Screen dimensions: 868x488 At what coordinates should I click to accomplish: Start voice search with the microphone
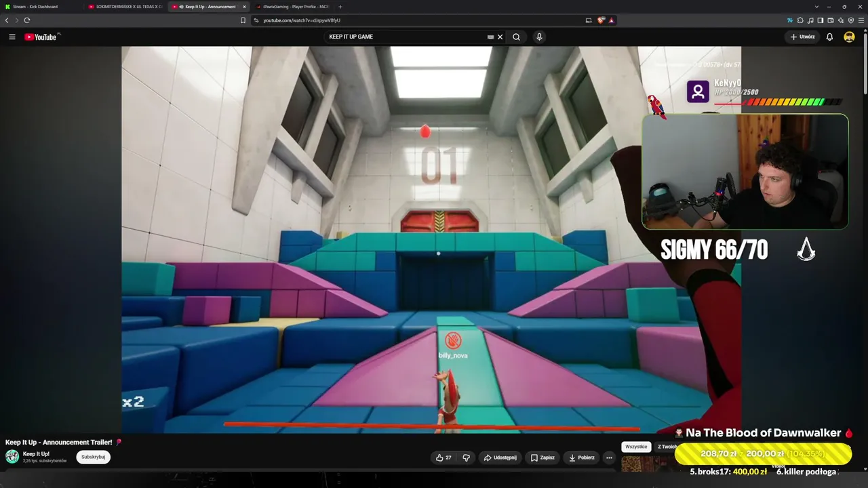(x=539, y=37)
